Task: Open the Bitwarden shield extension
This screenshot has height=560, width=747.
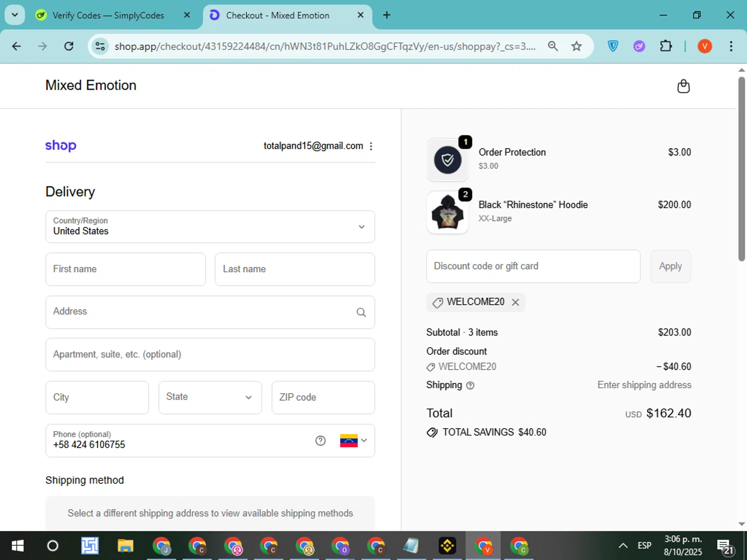Action: coord(613,46)
